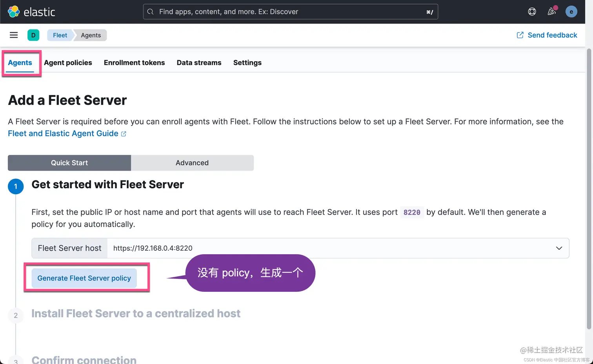Open the Agent policies tab
593x364 pixels.
tap(68, 63)
